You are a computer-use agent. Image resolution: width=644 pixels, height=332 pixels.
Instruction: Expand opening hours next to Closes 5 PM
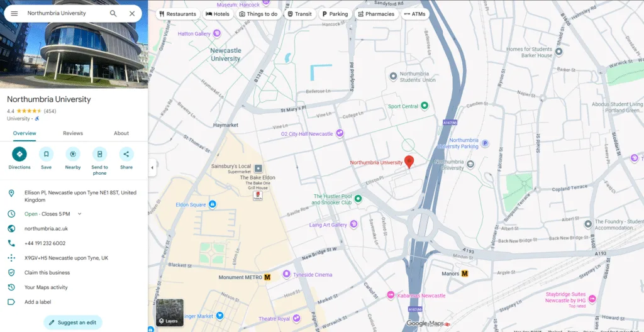pyautogui.click(x=79, y=214)
